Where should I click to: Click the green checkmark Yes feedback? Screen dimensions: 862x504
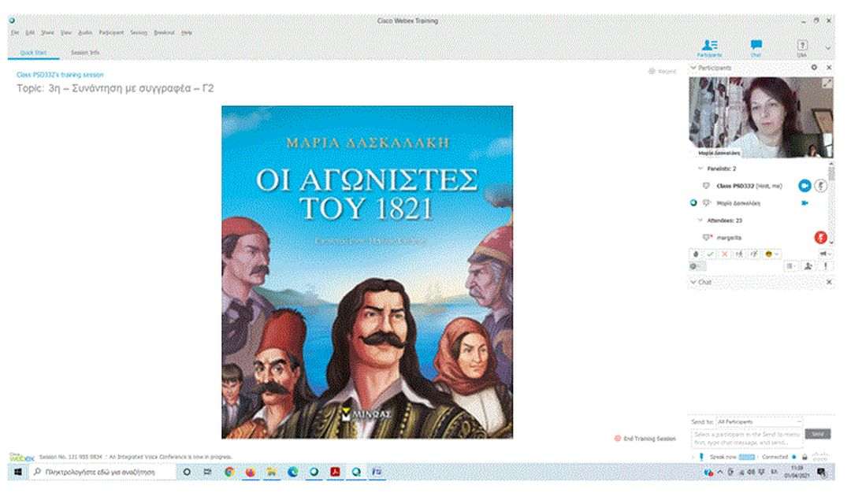(x=710, y=254)
